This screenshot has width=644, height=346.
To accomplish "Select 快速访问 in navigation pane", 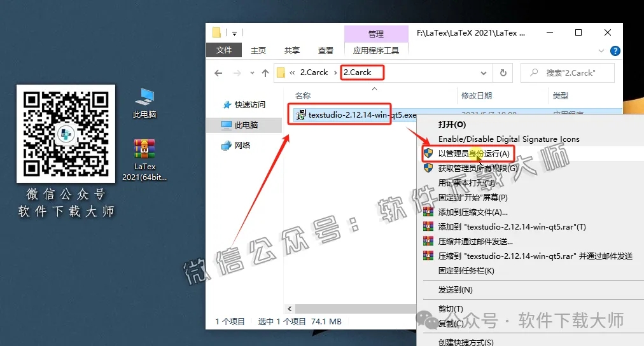I will click(x=244, y=105).
